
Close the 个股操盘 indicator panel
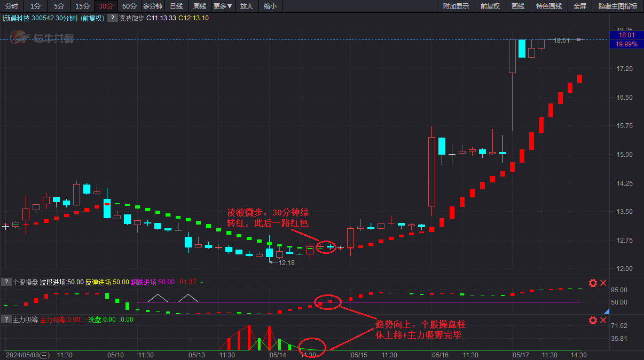(603, 283)
